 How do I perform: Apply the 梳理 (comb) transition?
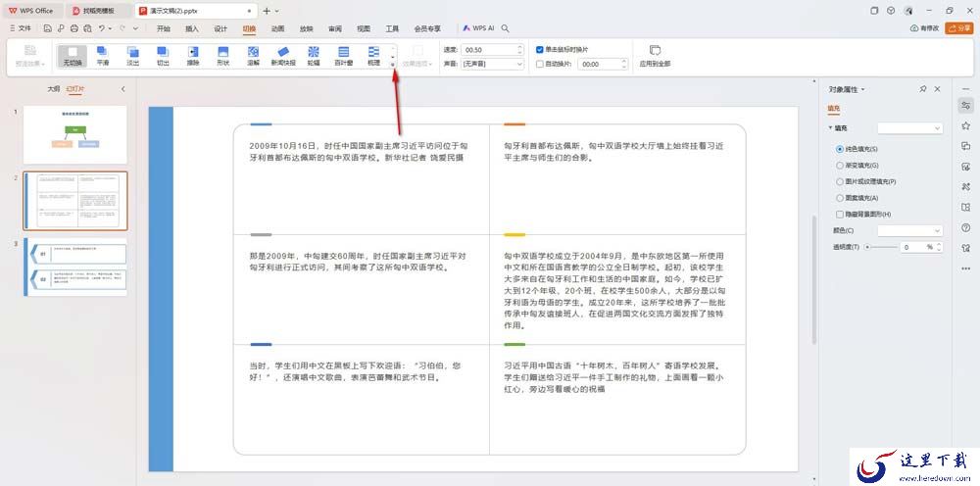pyautogui.click(x=373, y=56)
